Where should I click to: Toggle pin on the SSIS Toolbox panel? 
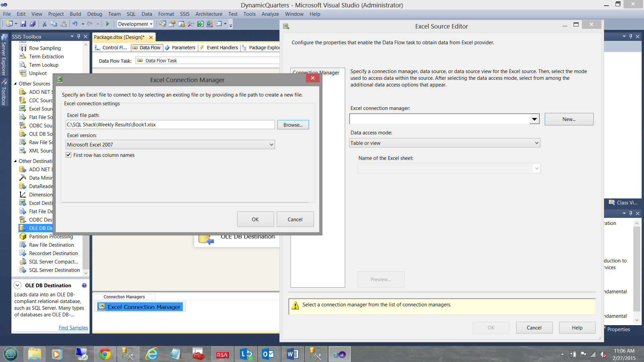click(x=79, y=37)
